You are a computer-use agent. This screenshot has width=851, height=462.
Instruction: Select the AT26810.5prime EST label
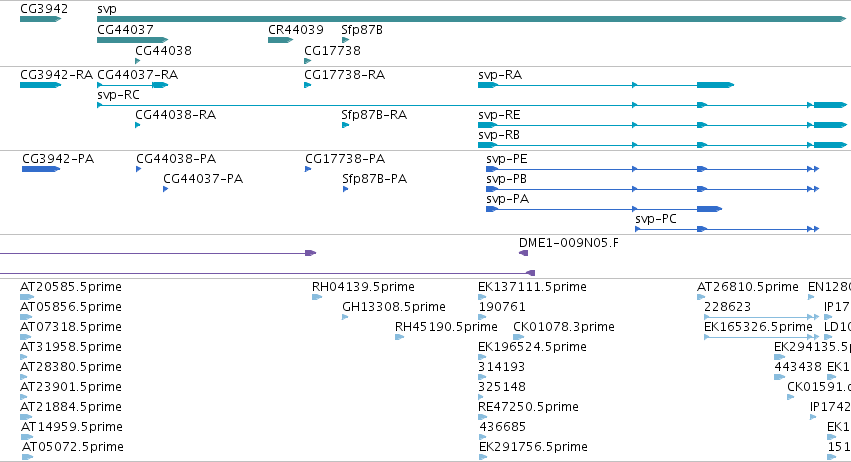point(748,287)
